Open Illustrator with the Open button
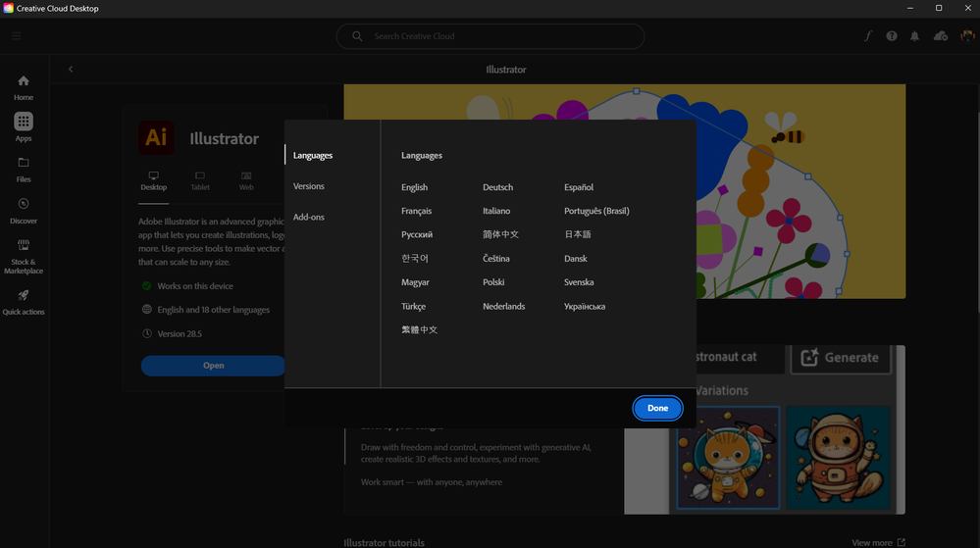Viewport: 980px width, 548px height. 213,366
